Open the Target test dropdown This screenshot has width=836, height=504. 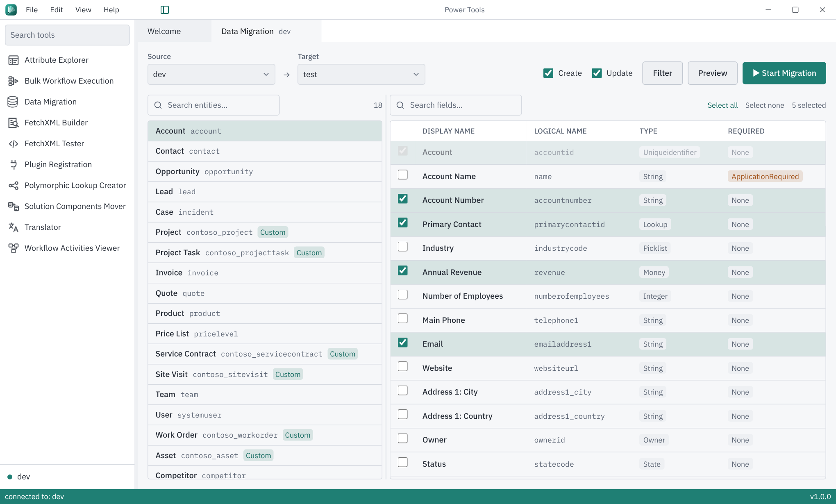click(x=361, y=75)
